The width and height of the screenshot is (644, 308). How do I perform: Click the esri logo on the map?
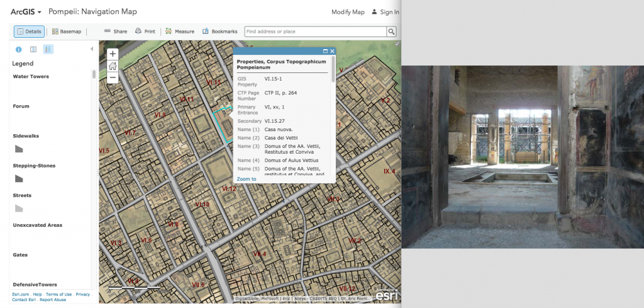coord(387,296)
